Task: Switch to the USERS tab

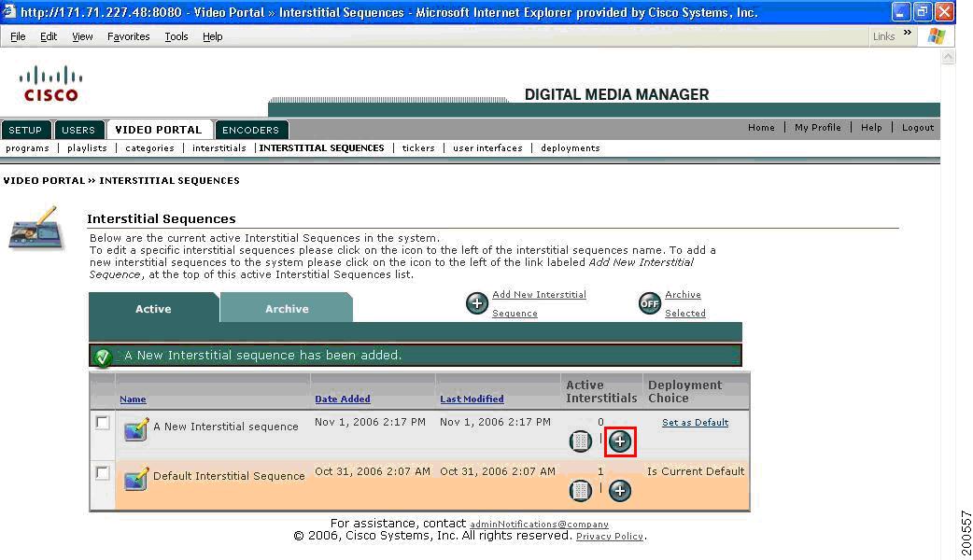Action: point(78,130)
